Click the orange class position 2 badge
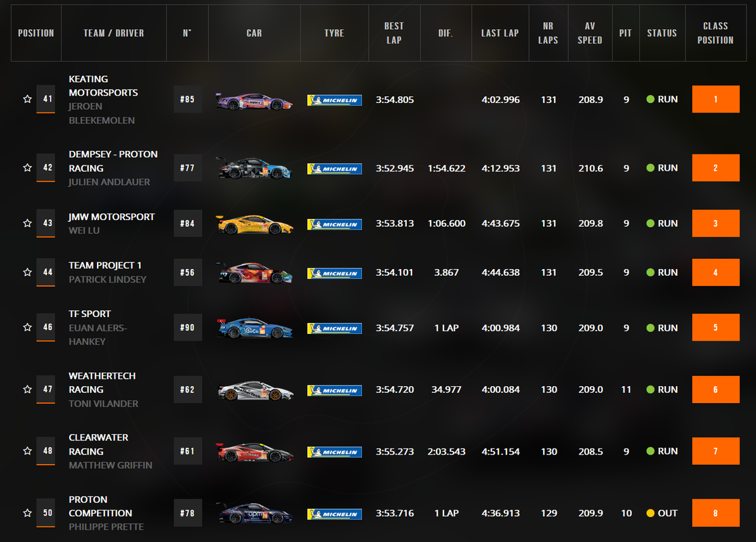The height and width of the screenshot is (542, 756). (x=715, y=167)
